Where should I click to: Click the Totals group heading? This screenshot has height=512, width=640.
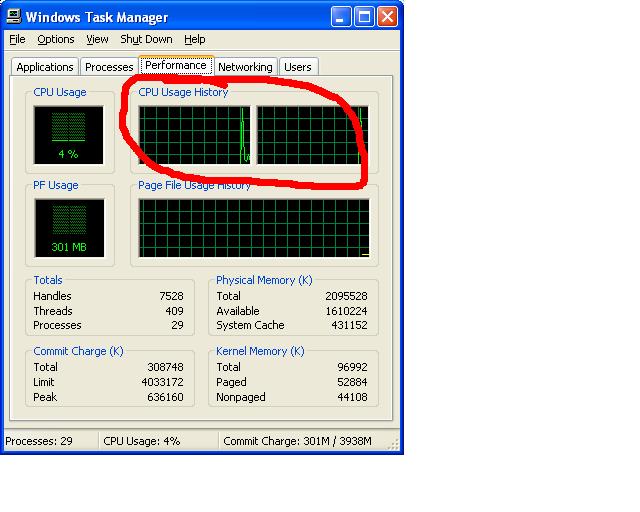point(48,280)
